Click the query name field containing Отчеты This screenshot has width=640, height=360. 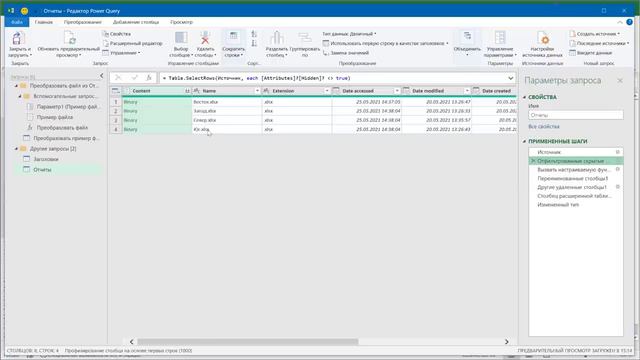[576, 115]
